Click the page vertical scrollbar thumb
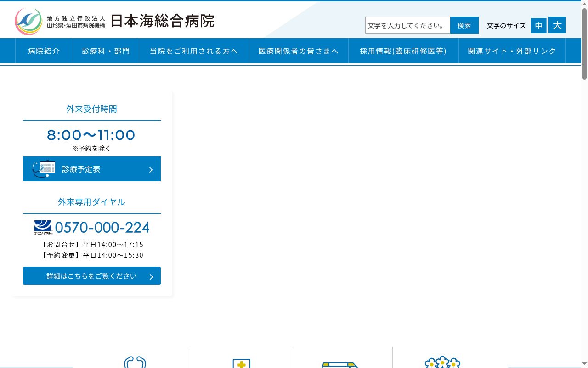The image size is (588, 368). 584,44
